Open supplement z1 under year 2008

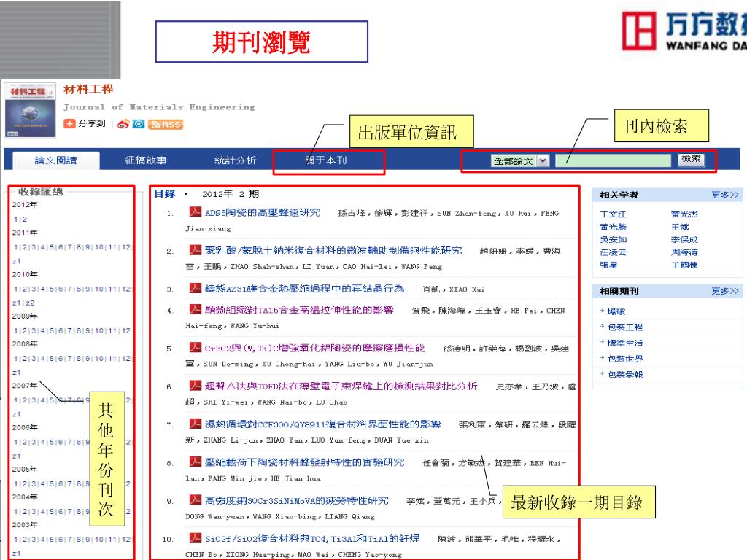tap(16, 373)
